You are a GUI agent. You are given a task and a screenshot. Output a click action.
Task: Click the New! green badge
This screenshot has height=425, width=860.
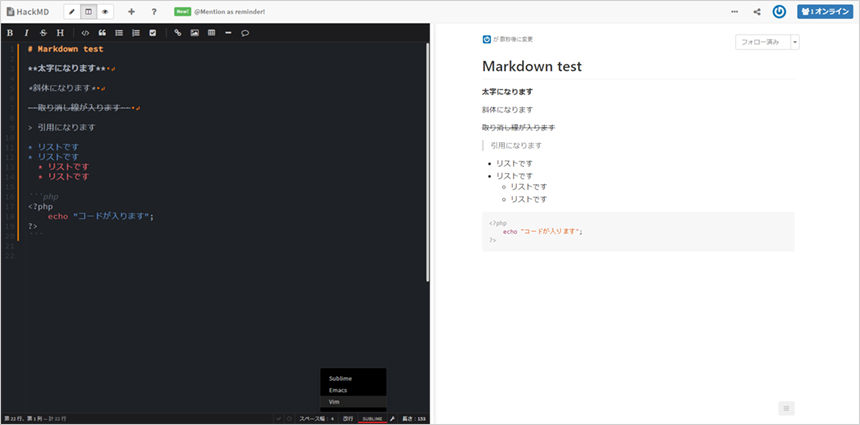[183, 12]
